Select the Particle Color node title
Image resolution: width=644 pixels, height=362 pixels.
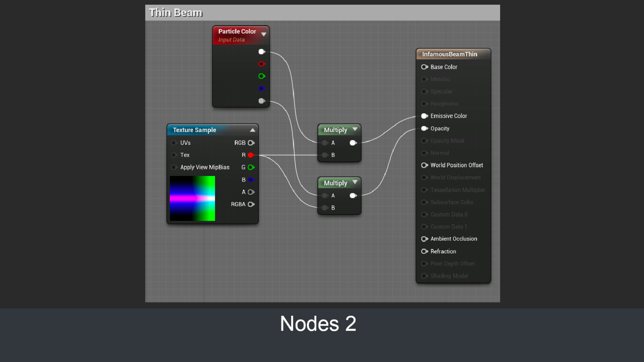click(237, 31)
